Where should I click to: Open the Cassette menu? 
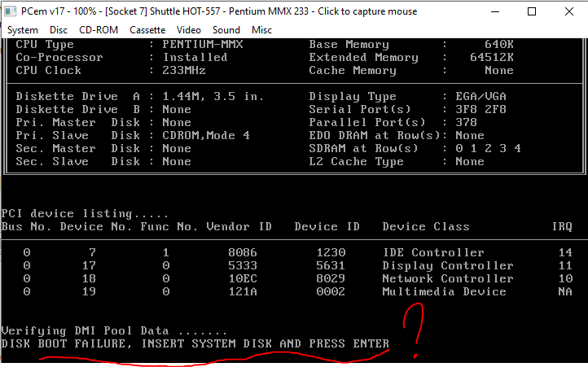147,30
